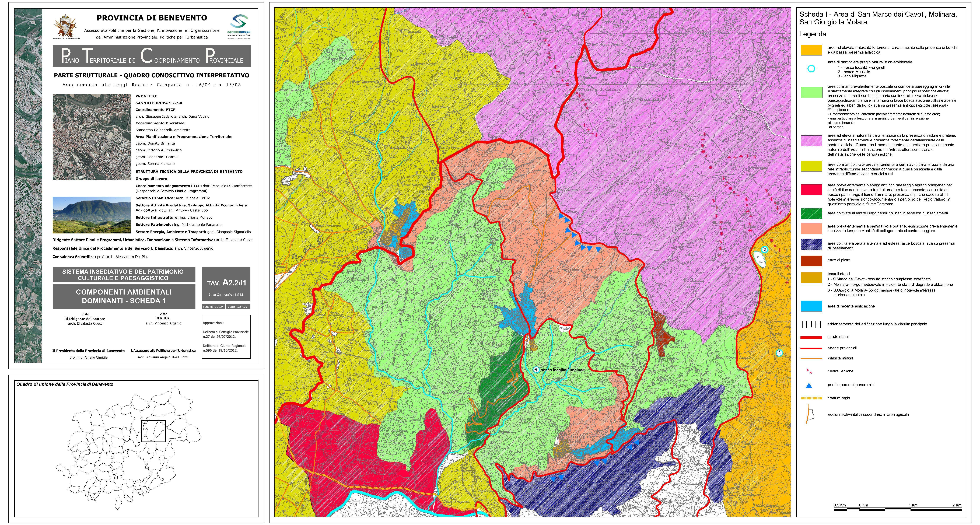Click the aerial city photo thumbnail
Image resolution: width=980 pixels, height=525 pixels.
click(x=92, y=137)
